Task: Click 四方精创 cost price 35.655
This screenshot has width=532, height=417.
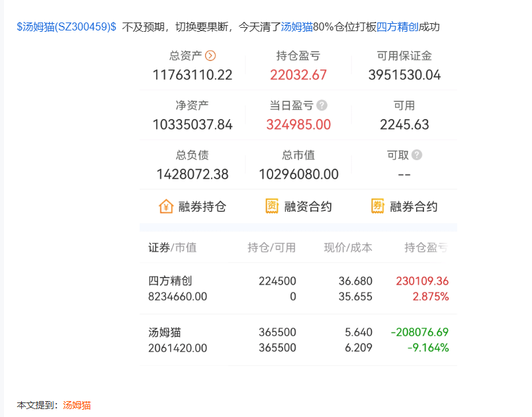Action: (x=355, y=297)
